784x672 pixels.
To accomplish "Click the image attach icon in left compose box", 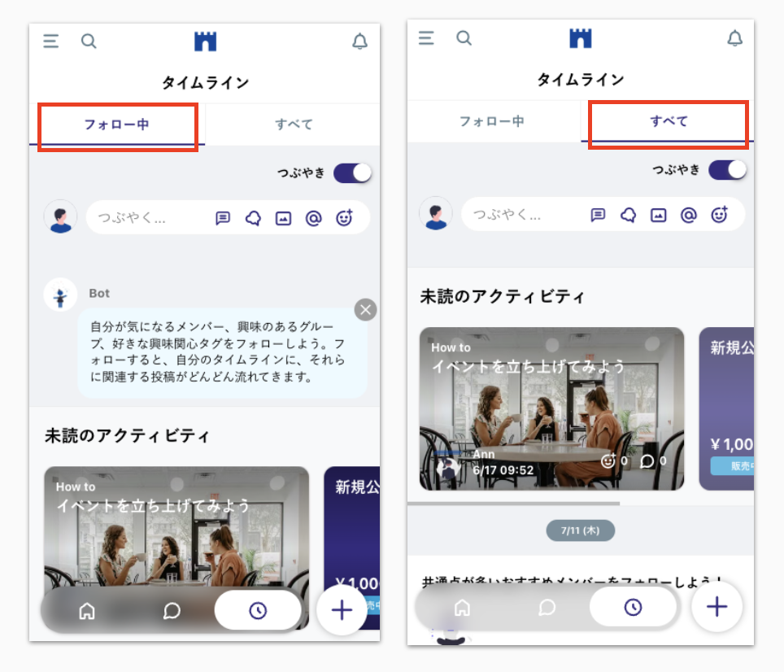I will click(x=283, y=218).
